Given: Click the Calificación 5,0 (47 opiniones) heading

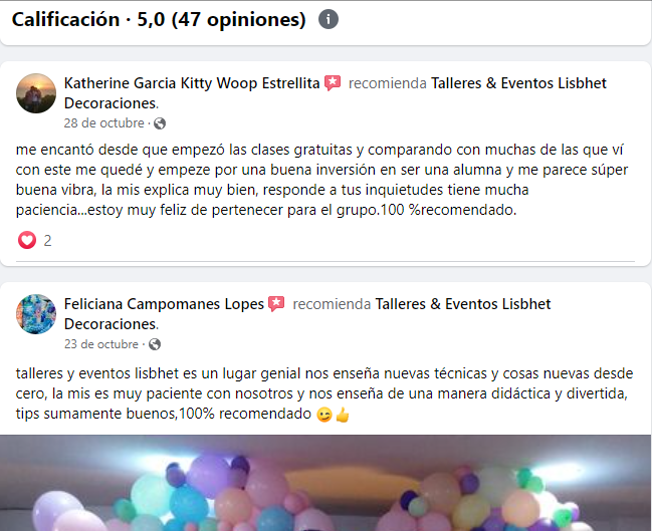Looking at the screenshot, I should [159, 19].
